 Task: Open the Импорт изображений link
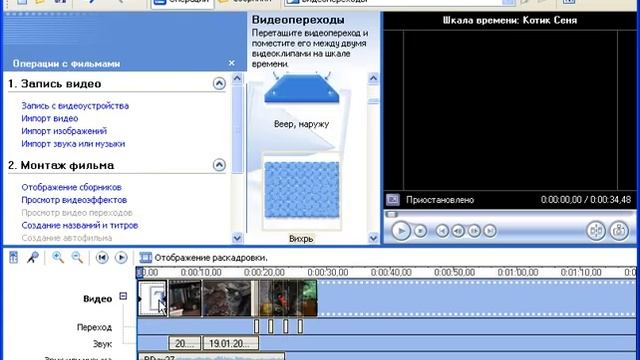click(64, 131)
